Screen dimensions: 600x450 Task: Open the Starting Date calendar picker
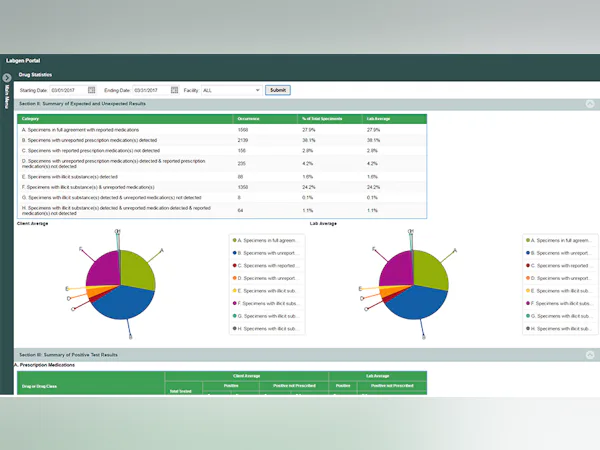pos(91,90)
